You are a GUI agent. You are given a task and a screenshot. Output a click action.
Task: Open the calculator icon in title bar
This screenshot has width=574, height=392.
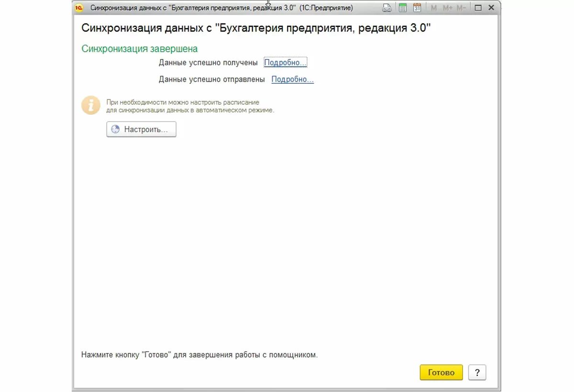click(x=403, y=8)
